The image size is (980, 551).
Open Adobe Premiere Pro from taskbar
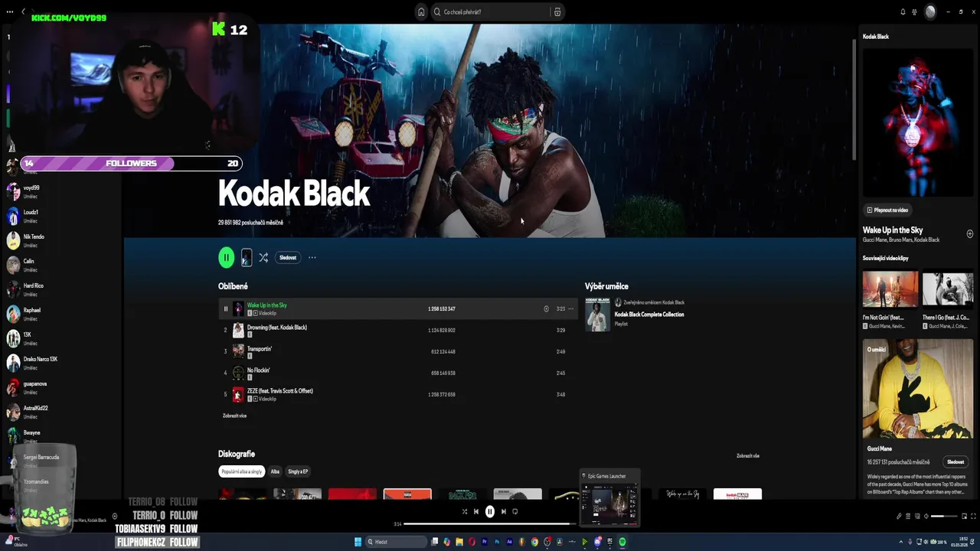click(x=485, y=542)
